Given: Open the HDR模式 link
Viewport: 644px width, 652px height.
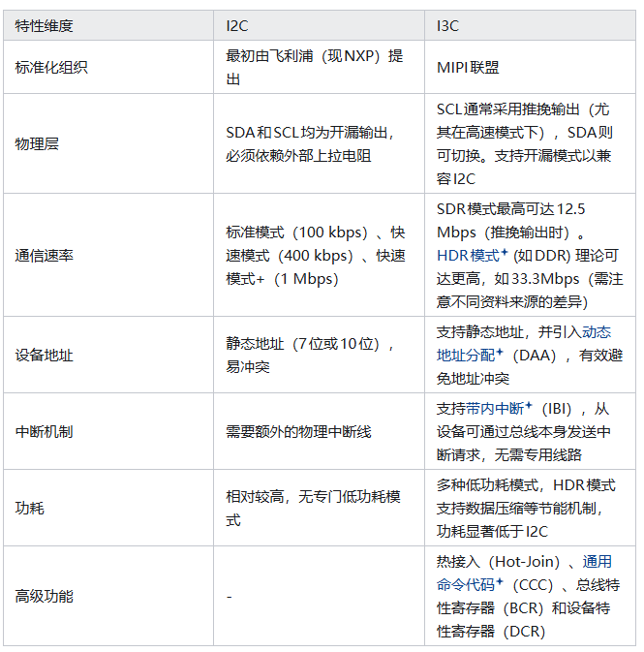Looking at the screenshot, I should pos(467,256).
